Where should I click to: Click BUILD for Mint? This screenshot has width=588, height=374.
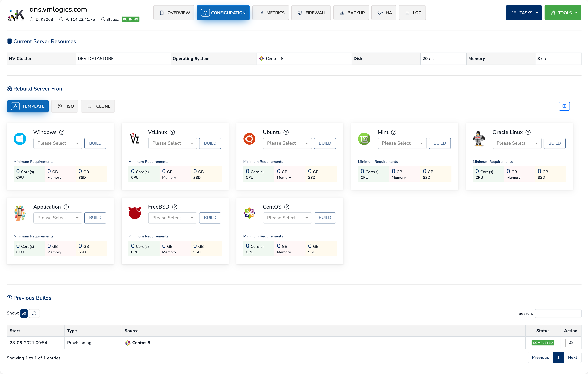click(439, 143)
